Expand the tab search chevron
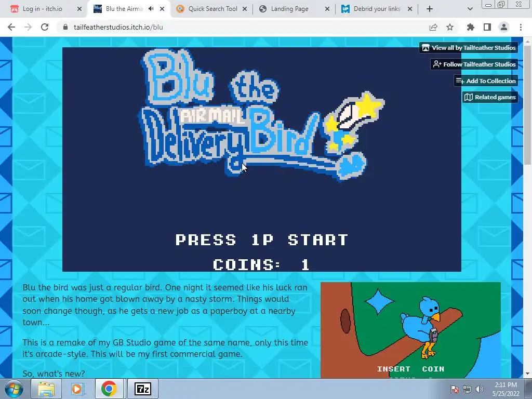The height and width of the screenshot is (399, 532). (x=470, y=9)
